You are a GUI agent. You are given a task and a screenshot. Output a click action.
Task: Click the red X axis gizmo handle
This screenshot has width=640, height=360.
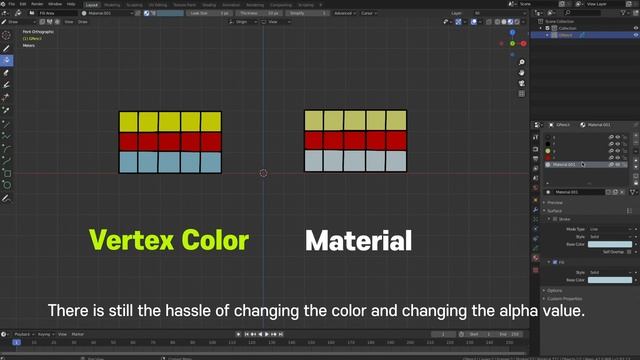click(523, 44)
